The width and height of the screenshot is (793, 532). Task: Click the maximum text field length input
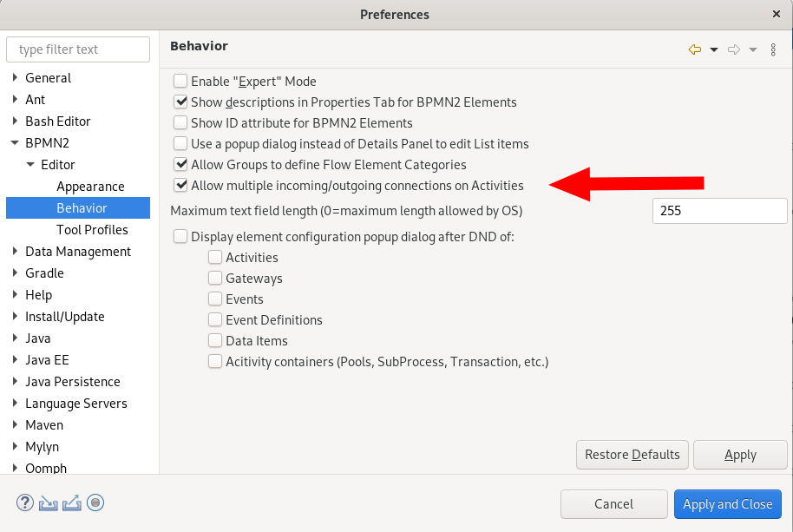point(719,210)
